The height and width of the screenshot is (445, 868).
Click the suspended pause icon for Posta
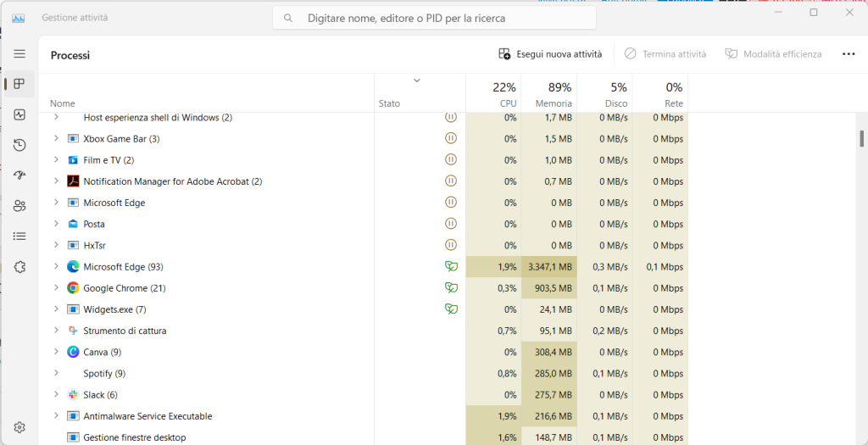click(x=451, y=224)
